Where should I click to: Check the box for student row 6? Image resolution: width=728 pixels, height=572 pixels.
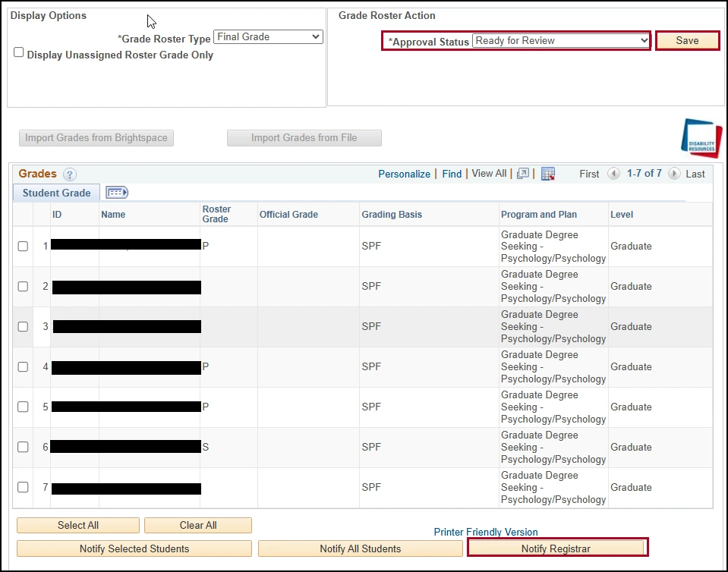(x=23, y=448)
